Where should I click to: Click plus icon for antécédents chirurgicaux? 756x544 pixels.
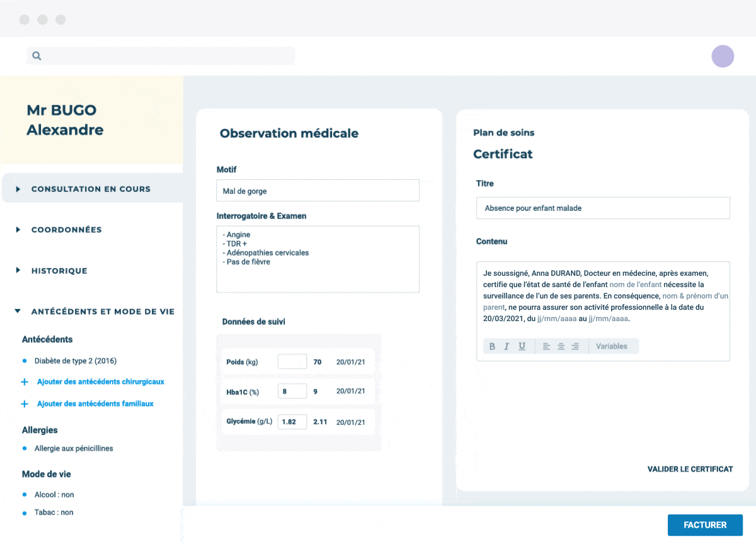[x=25, y=382]
